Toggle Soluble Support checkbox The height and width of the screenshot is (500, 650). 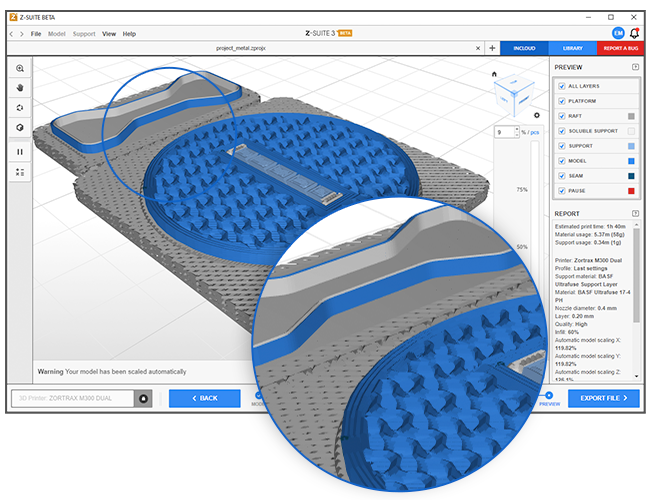[562, 131]
